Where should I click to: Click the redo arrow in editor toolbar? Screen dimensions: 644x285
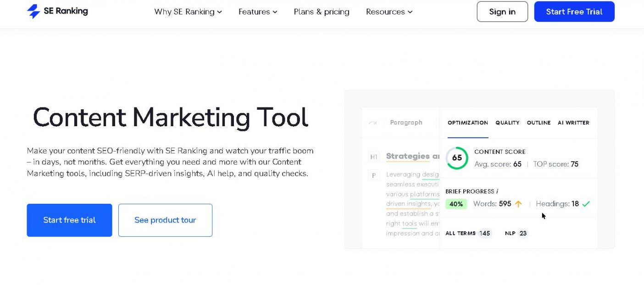[373, 123]
